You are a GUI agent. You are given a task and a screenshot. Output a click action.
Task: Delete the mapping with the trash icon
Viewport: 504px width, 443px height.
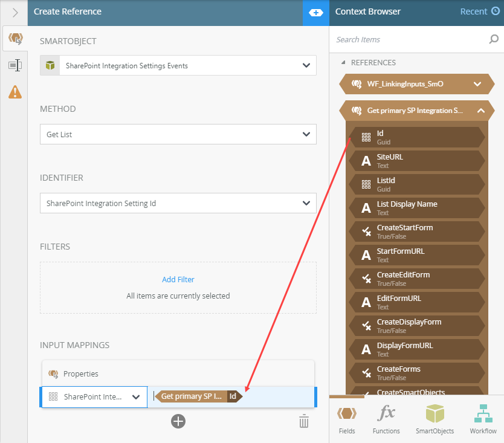(x=304, y=421)
